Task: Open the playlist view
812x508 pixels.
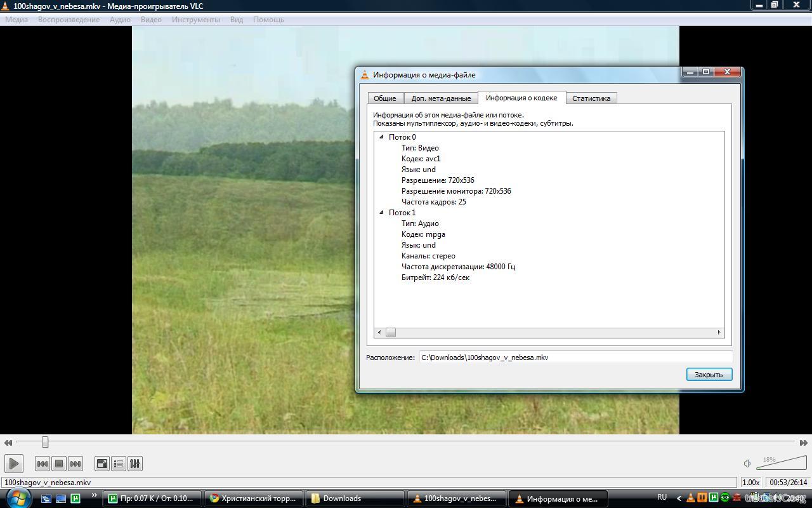Action: (119, 464)
